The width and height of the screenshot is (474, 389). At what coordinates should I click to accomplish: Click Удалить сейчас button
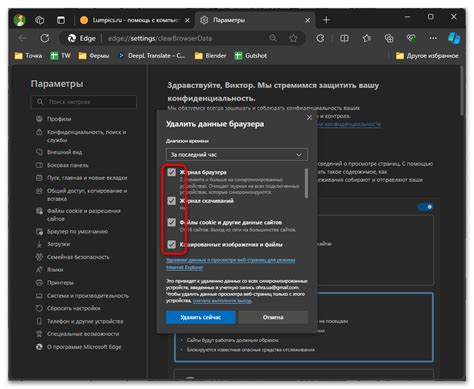tap(201, 317)
